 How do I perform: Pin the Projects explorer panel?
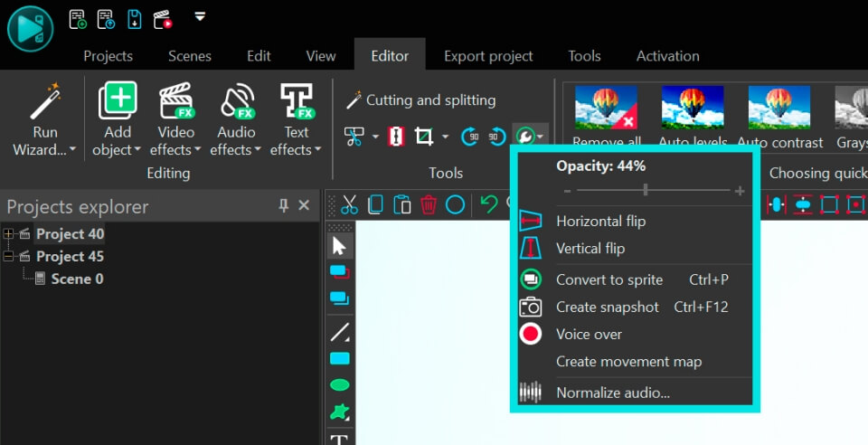(x=283, y=206)
